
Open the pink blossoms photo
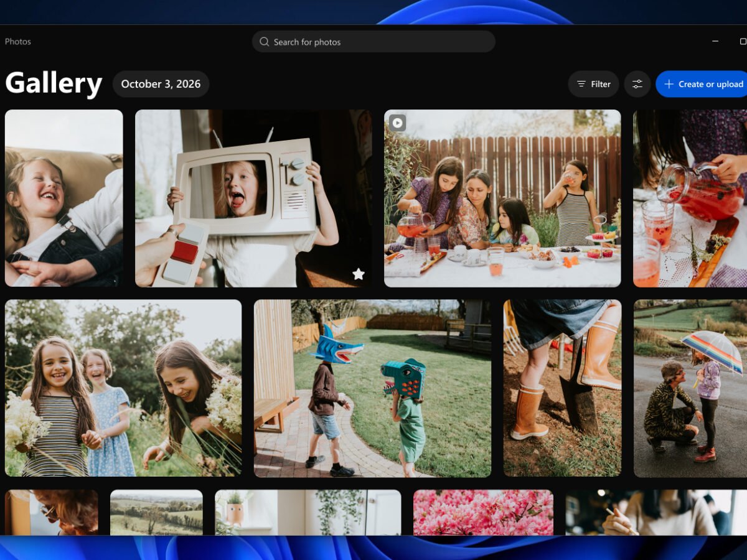pos(483,512)
